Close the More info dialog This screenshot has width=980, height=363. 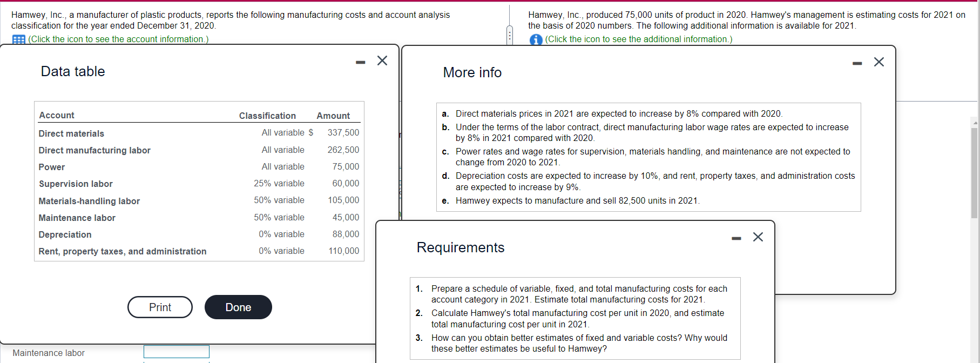(x=879, y=62)
